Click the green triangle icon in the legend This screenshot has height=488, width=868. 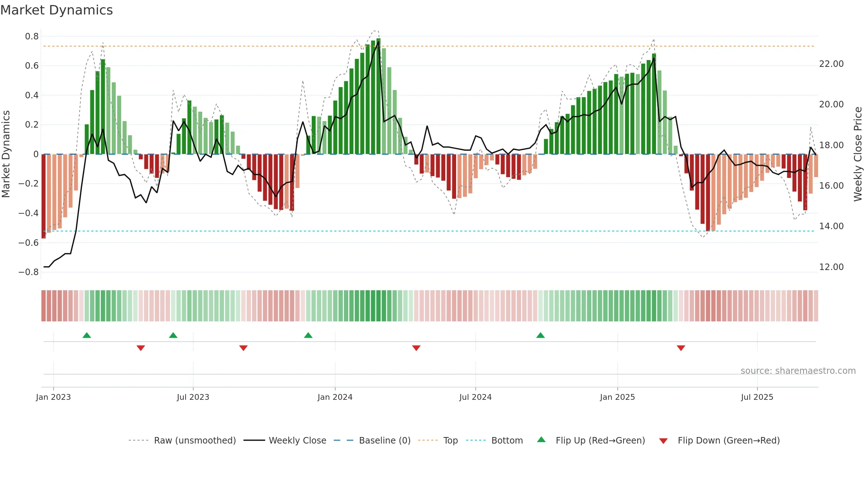coord(541,440)
